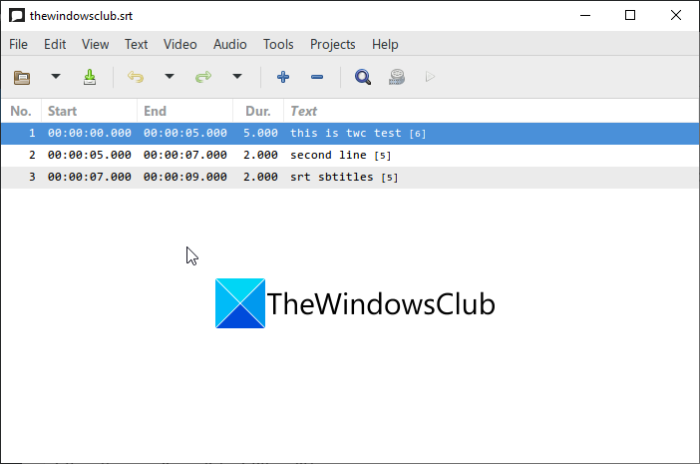Open the undo history dropdown
Image resolution: width=700 pixels, height=464 pixels.
[x=169, y=77]
